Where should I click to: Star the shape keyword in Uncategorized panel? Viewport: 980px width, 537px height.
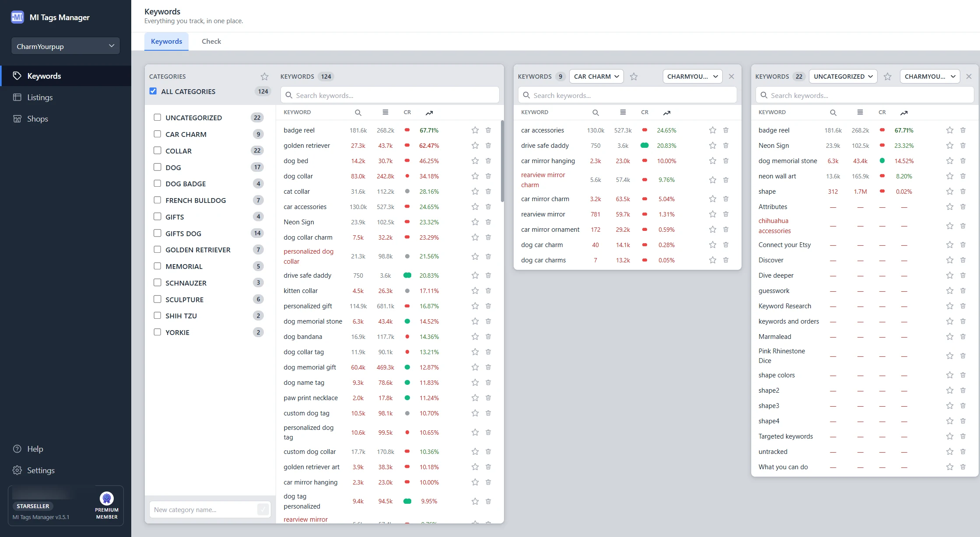(x=950, y=192)
